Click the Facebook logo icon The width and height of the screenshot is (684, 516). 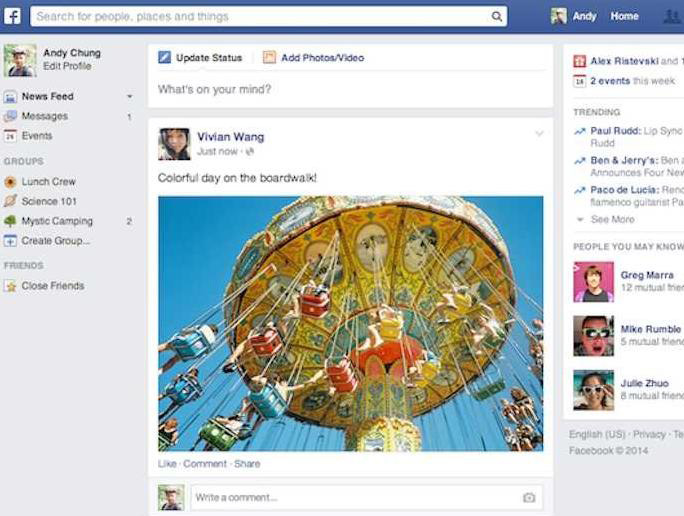point(12,16)
